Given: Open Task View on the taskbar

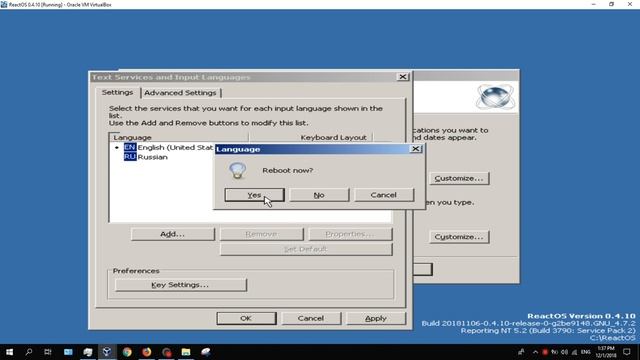Looking at the screenshot, I should [48, 352].
